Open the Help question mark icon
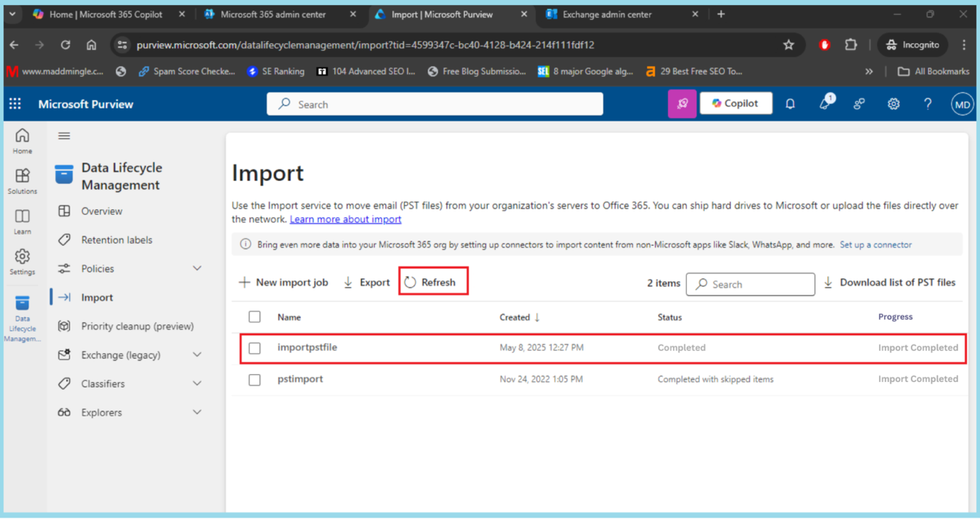The height and width of the screenshot is (519, 980). click(x=927, y=104)
